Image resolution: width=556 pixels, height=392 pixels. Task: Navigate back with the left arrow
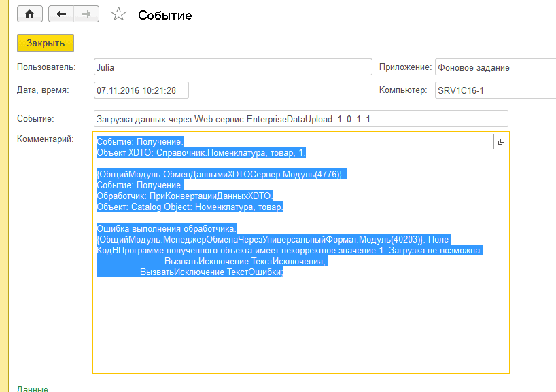61,14
